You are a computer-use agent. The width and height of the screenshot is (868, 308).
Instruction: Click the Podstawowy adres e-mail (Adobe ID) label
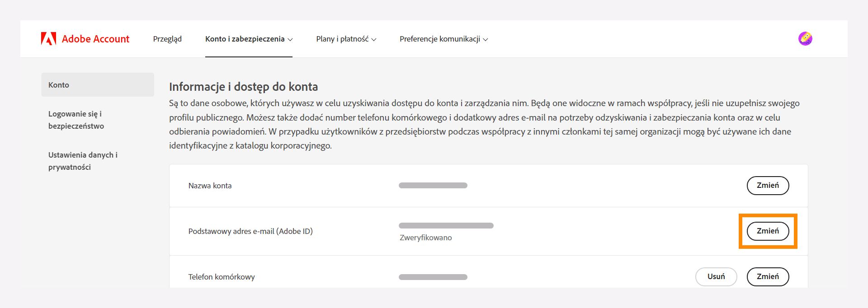tap(250, 231)
